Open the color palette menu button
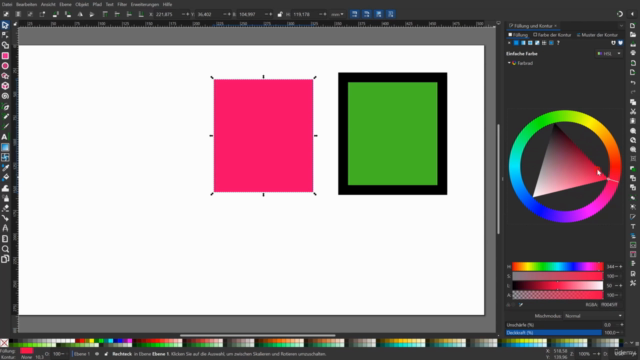 pos(637,343)
